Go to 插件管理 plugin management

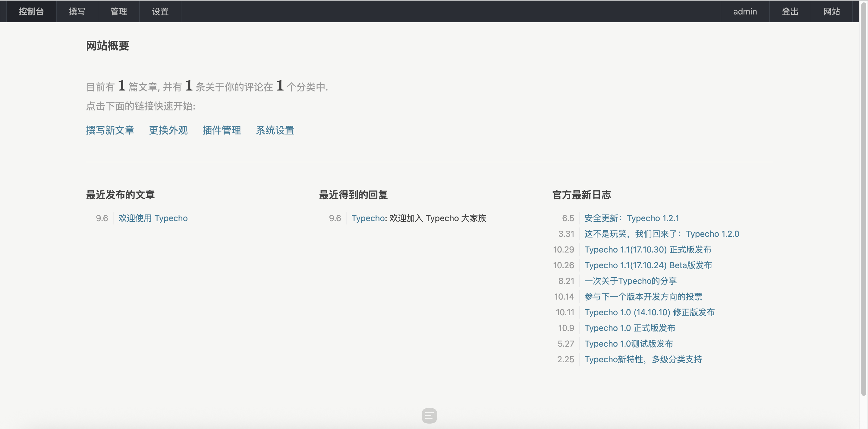tap(222, 130)
